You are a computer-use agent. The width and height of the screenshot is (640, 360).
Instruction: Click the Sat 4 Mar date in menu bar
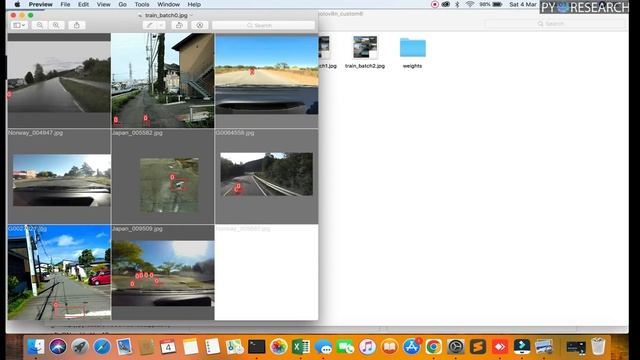click(x=523, y=4)
